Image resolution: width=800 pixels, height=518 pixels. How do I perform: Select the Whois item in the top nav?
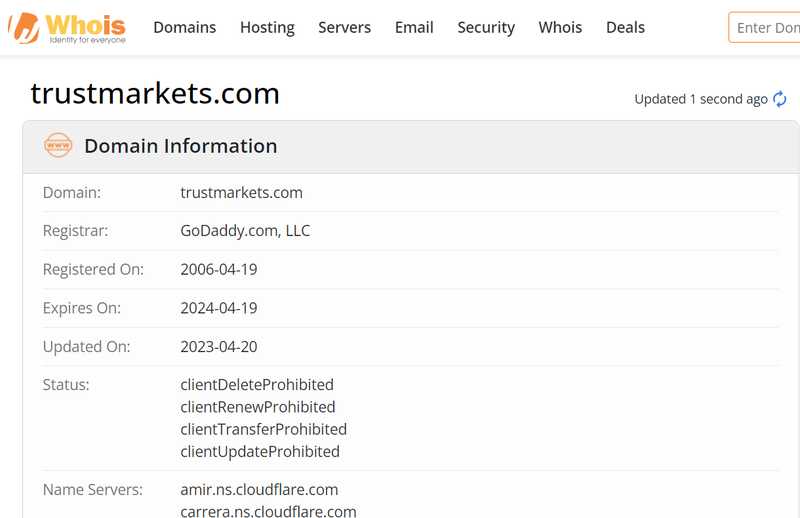pos(560,27)
